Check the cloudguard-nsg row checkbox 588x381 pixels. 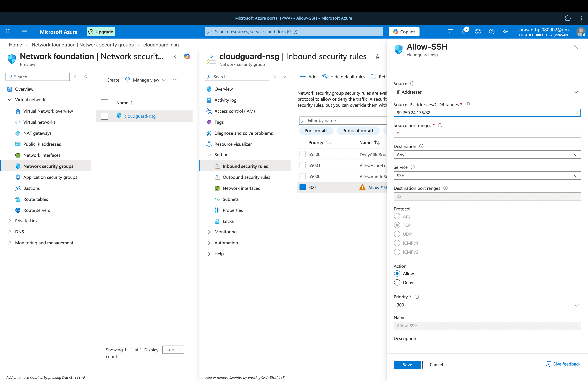(x=104, y=116)
